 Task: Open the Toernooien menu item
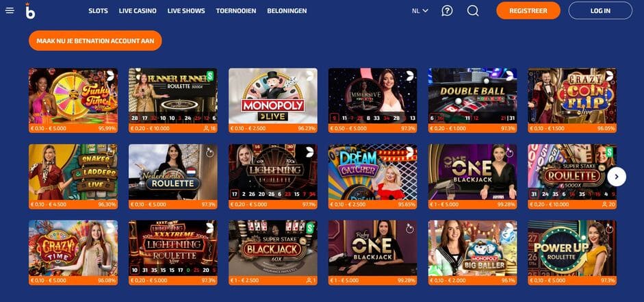(x=236, y=11)
